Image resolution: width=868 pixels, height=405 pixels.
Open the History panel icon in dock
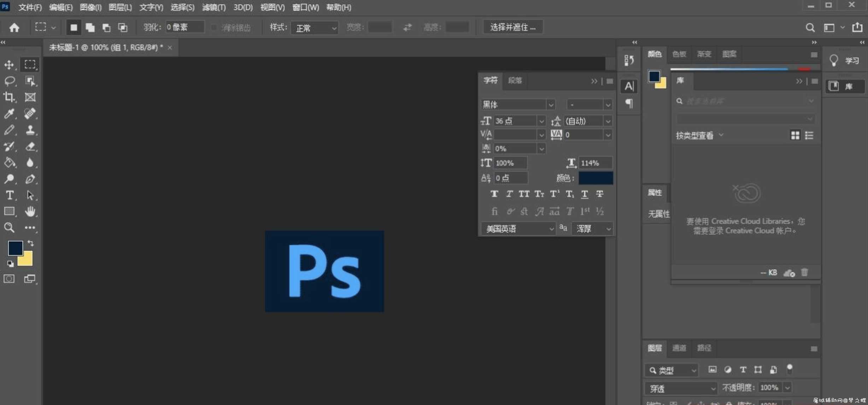[x=629, y=60]
